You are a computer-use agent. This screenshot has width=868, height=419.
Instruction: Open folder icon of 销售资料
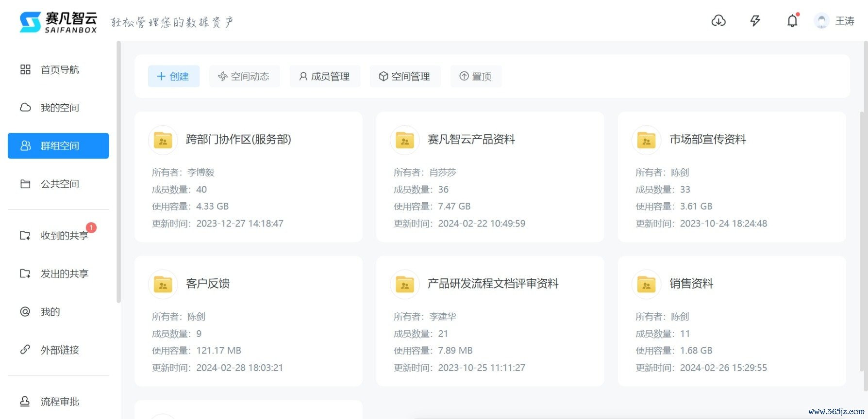click(x=647, y=284)
